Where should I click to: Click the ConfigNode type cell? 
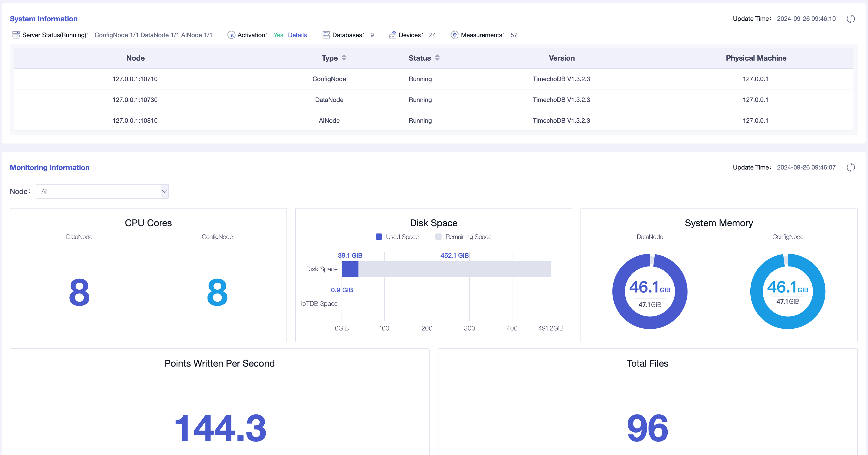click(329, 79)
